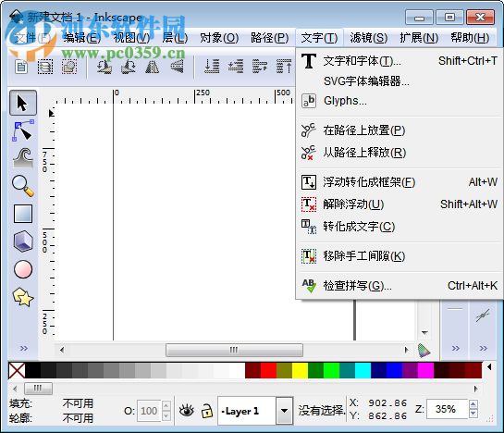The image size is (504, 433).
Task: Select the zoom magnifier tool
Action: click(23, 186)
